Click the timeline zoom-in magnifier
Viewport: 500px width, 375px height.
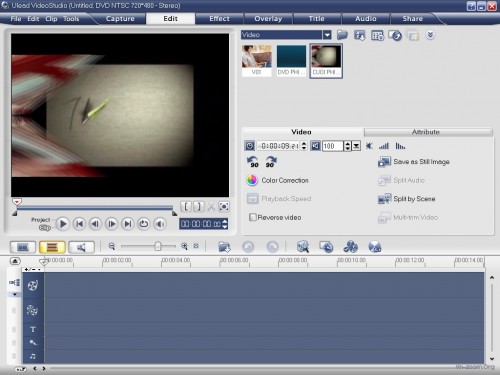click(184, 246)
